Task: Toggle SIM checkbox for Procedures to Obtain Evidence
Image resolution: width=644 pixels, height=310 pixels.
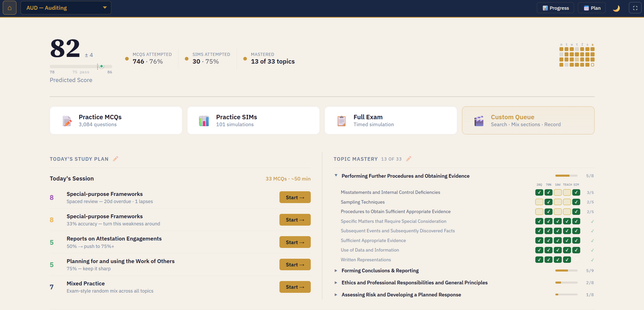Action: click(576, 212)
